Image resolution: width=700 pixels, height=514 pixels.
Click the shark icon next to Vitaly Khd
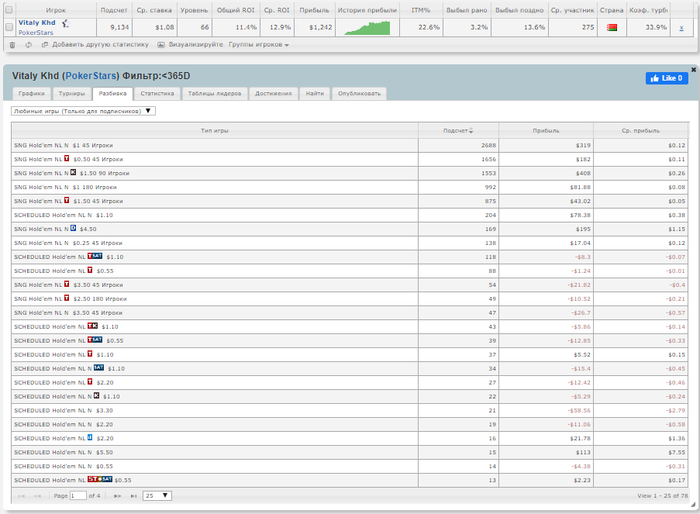pos(65,23)
